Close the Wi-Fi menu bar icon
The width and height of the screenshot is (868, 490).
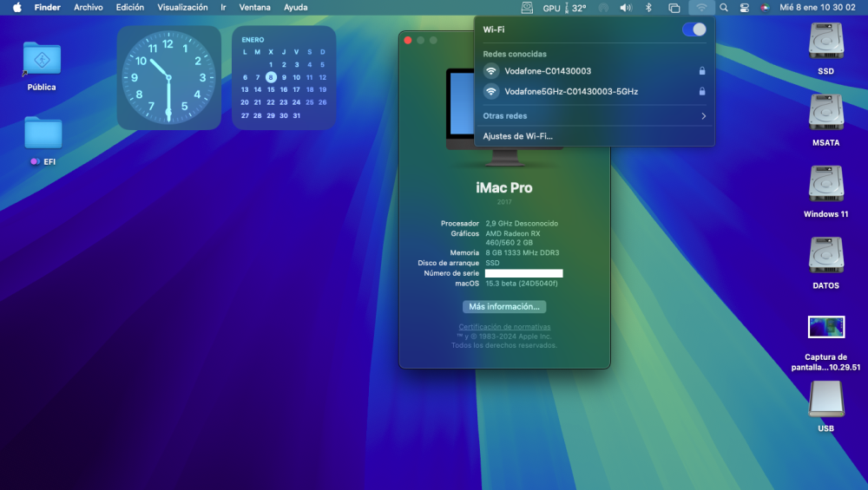coord(701,8)
